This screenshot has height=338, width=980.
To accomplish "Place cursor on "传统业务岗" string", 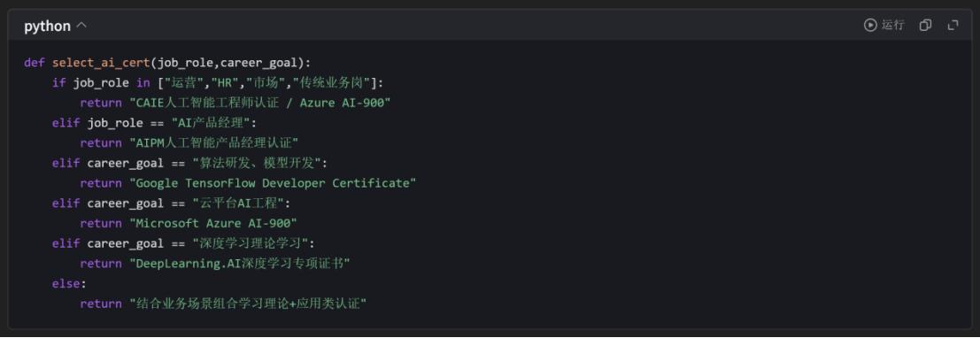I will tap(332, 82).
